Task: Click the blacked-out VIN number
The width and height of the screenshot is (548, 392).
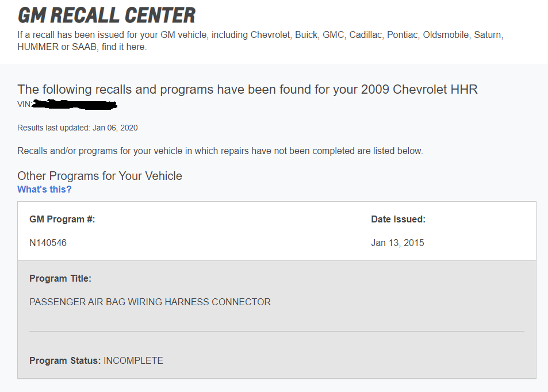Action: click(75, 105)
